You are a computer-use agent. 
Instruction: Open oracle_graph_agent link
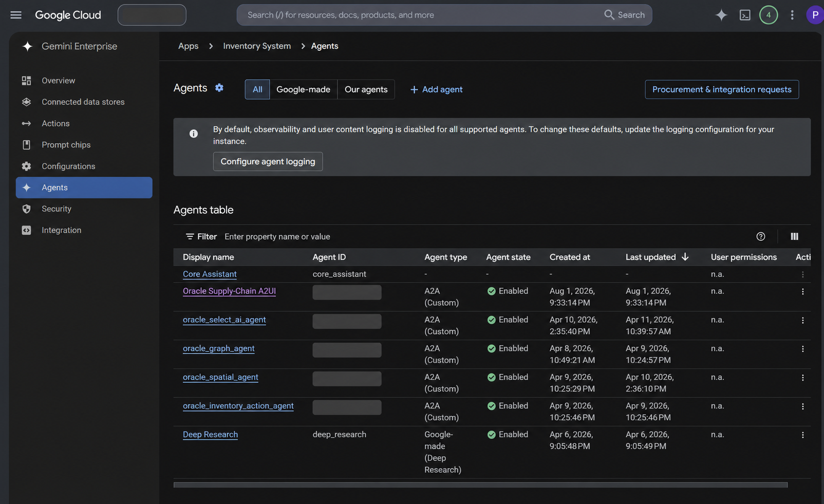click(x=218, y=348)
